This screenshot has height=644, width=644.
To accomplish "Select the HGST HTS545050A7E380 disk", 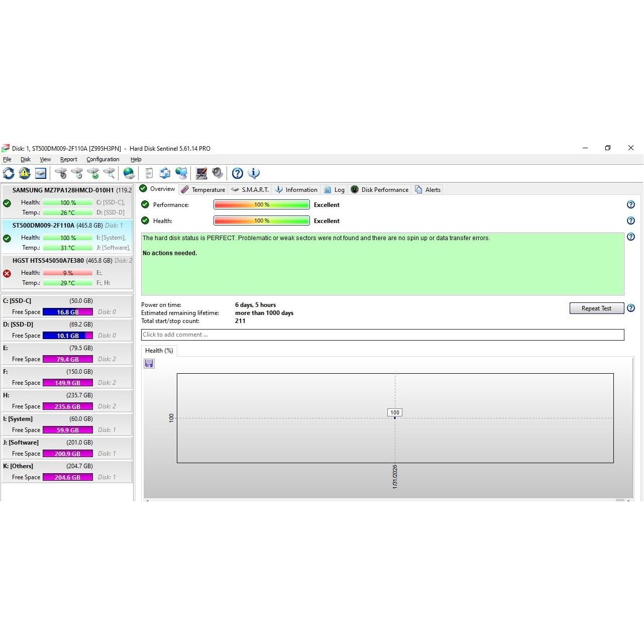I will pos(48,261).
